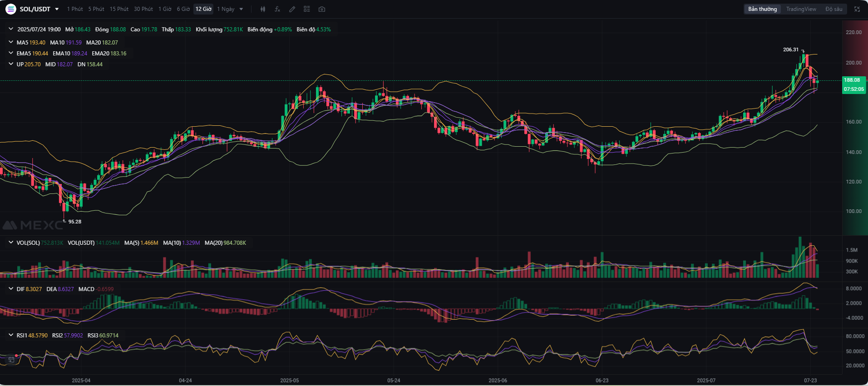Toggle fullscreen with the corner arrows icon

tap(857, 9)
